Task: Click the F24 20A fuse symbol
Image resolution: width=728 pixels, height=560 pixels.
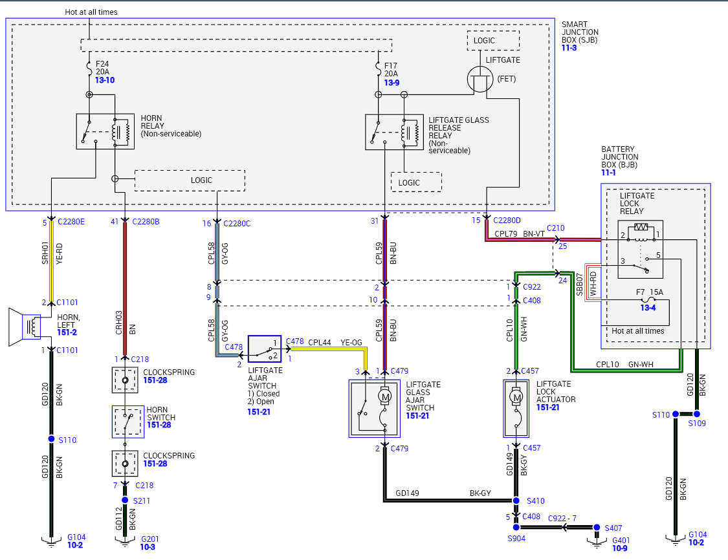Action: point(89,69)
